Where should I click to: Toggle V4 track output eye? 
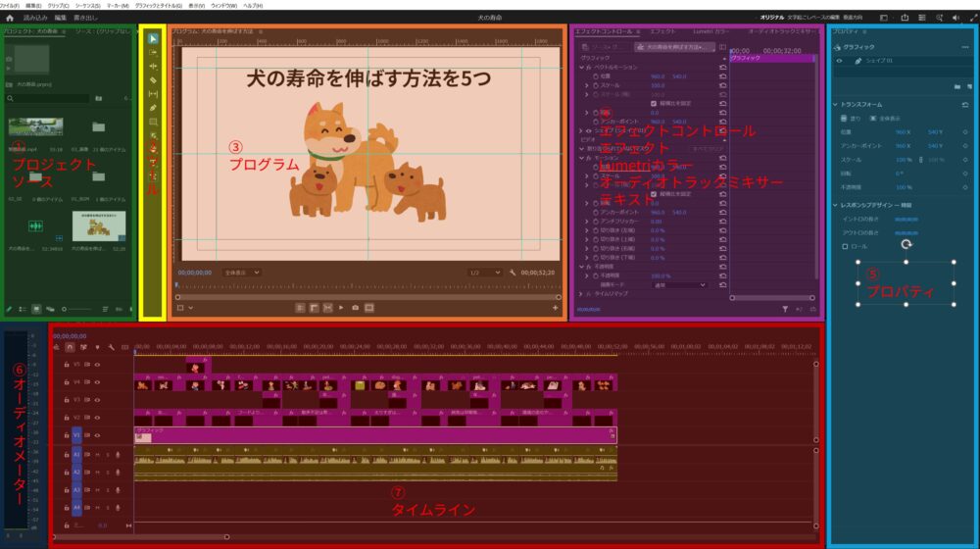97,382
